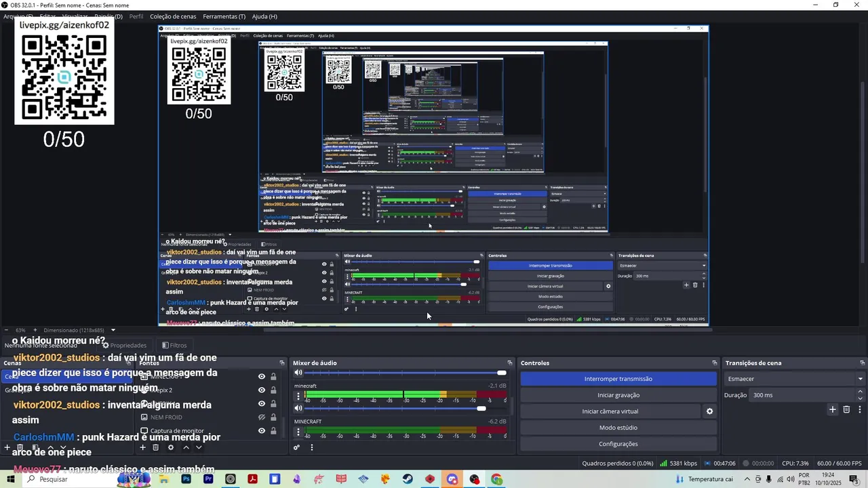The width and height of the screenshot is (868, 488).
Task: Move source up in Fontes list
Action: tap(186, 447)
